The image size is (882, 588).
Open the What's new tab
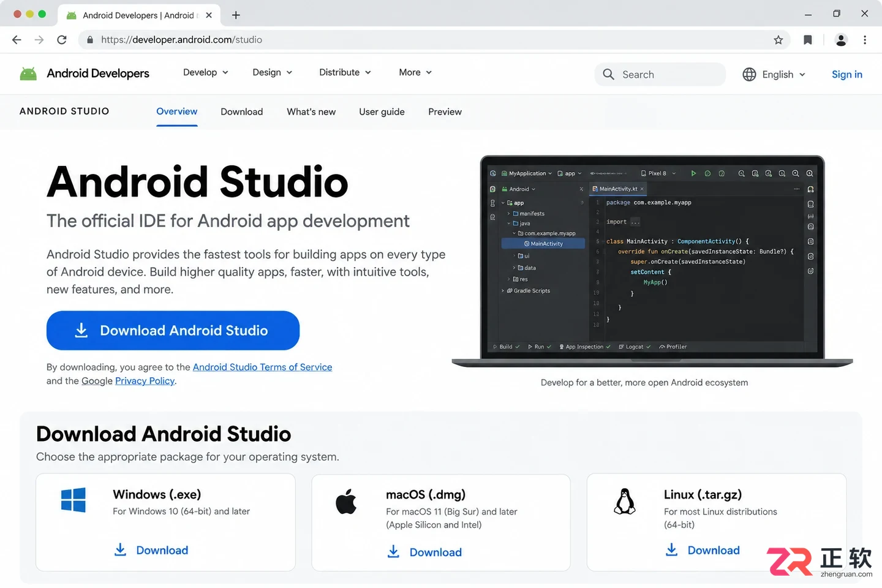point(311,111)
